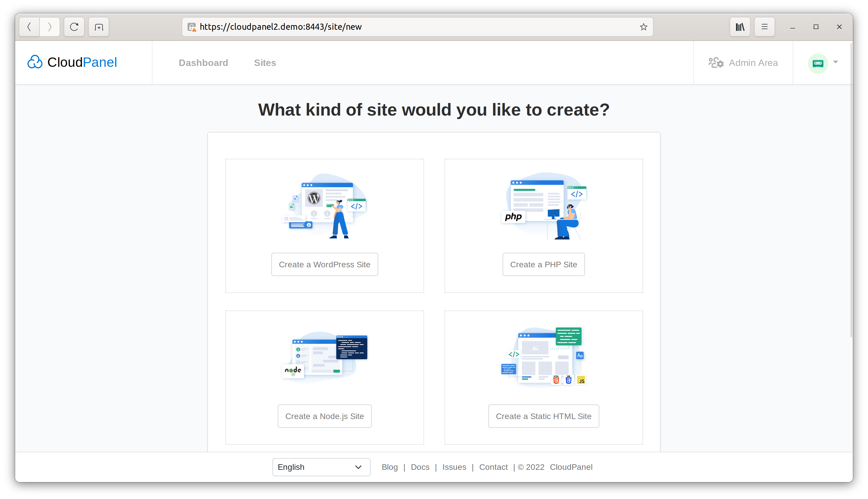Image resolution: width=868 pixels, height=499 pixels.
Task: Click Create a Static HTML Site button
Action: 544,416
